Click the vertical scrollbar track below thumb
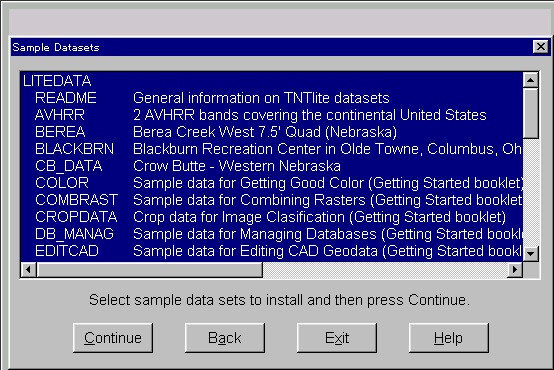The image size is (554, 370). [530, 192]
